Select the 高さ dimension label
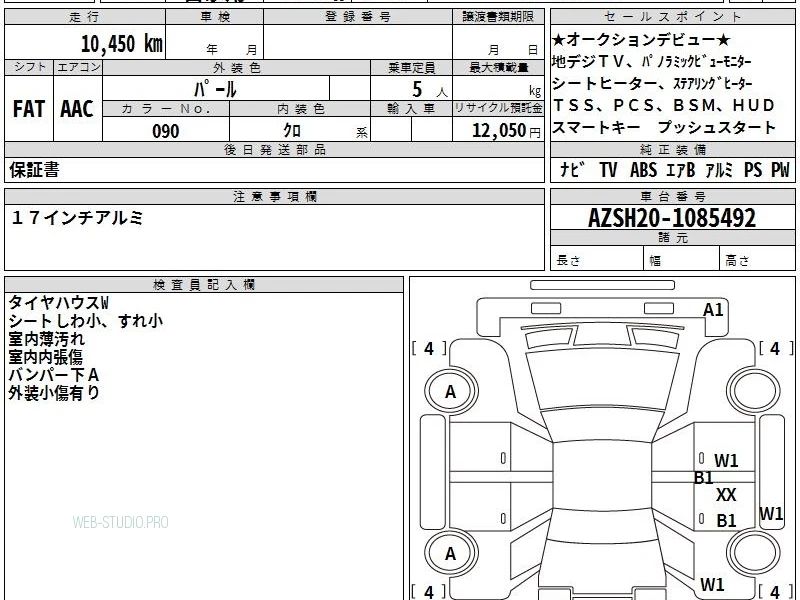This screenshot has height=600, width=800. (737, 260)
